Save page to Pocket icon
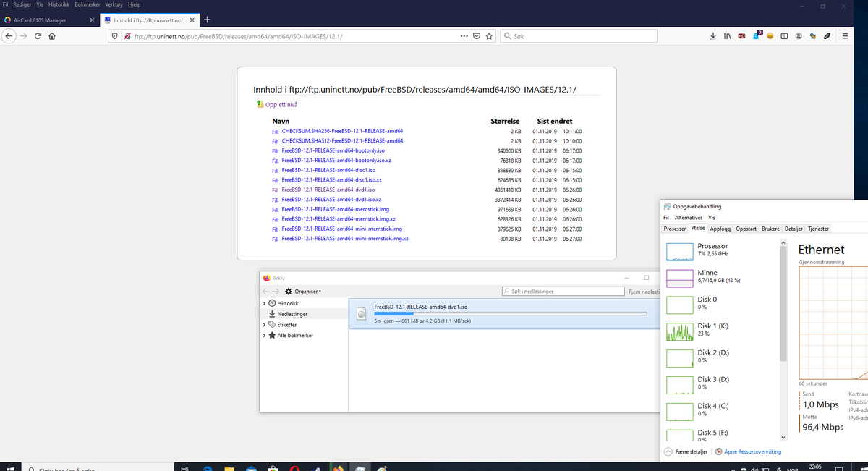This screenshot has height=471, width=868. tap(477, 35)
